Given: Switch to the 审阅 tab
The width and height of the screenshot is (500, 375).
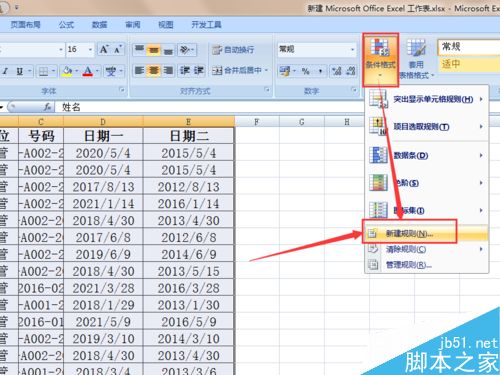Looking at the screenshot, I should (x=133, y=24).
